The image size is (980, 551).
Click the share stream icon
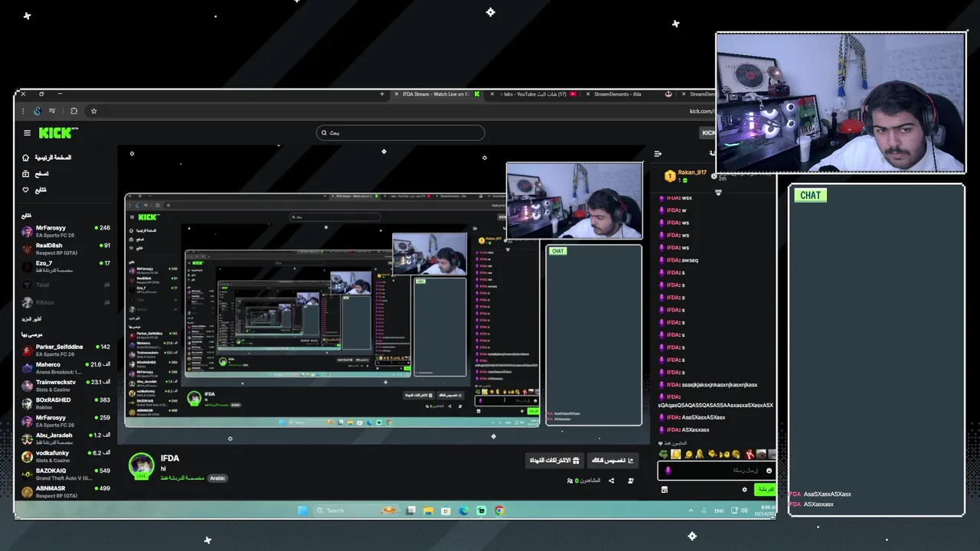pos(611,481)
